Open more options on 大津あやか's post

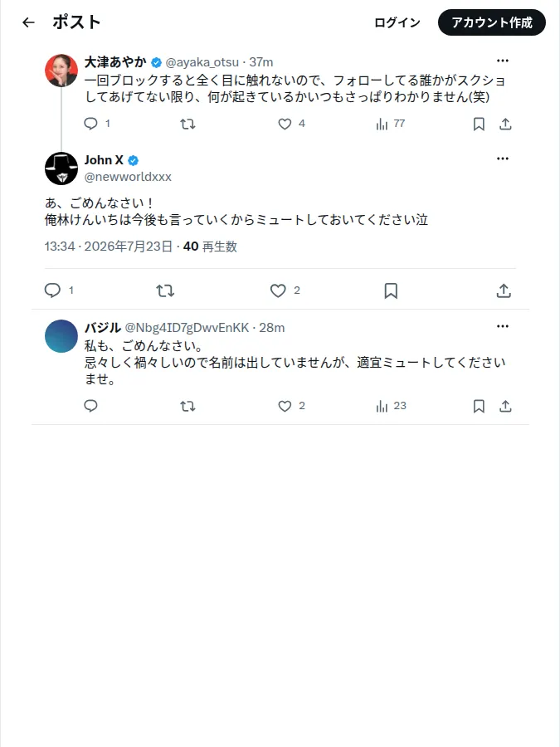coord(503,61)
